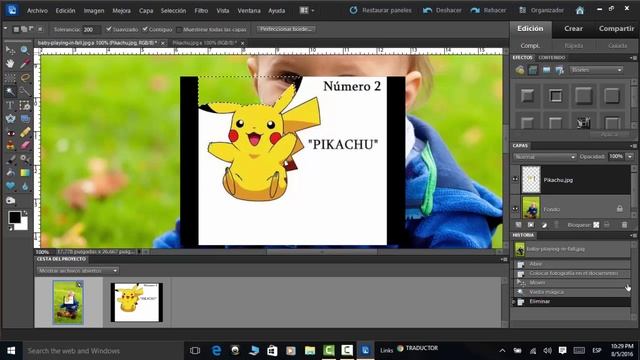Select the Sponge tool

[10, 200]
